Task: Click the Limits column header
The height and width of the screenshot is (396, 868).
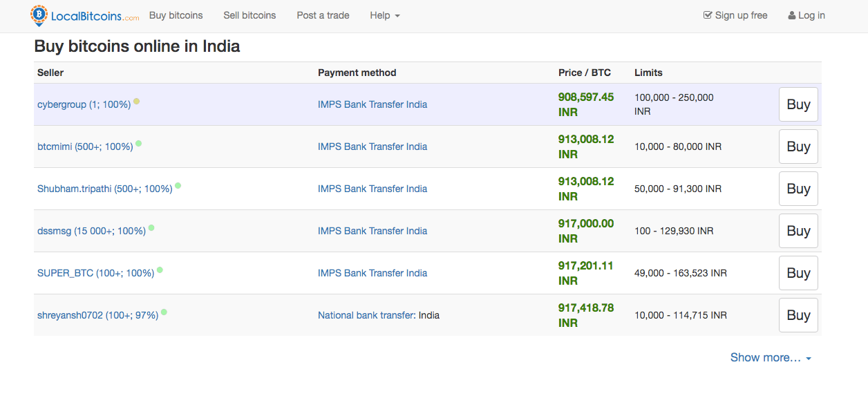Action: click(648, 73)
